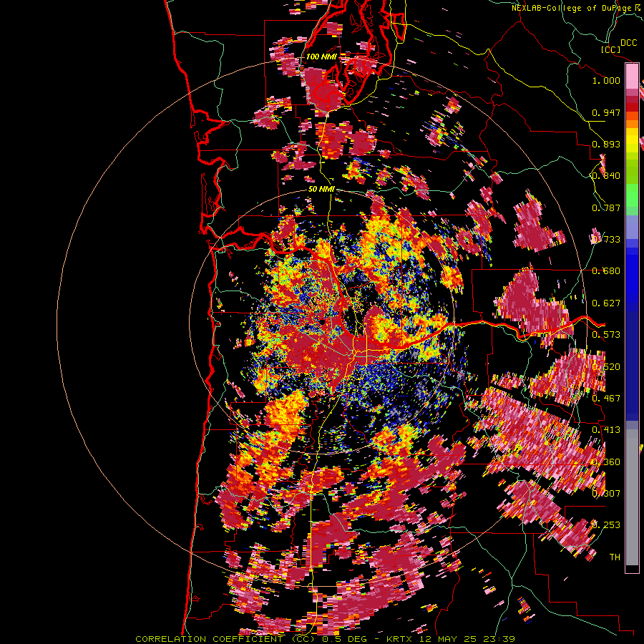Pick the light pink swatch atop the color scale
This screenshot has height=644, width=644.
[x=632, y=77]
